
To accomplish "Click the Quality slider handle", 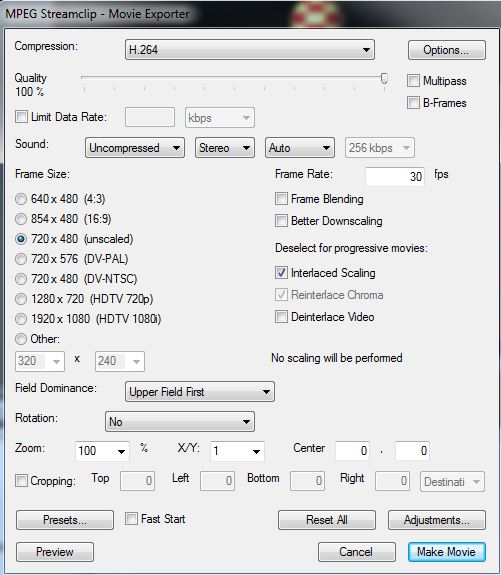I will click(384, 78).
